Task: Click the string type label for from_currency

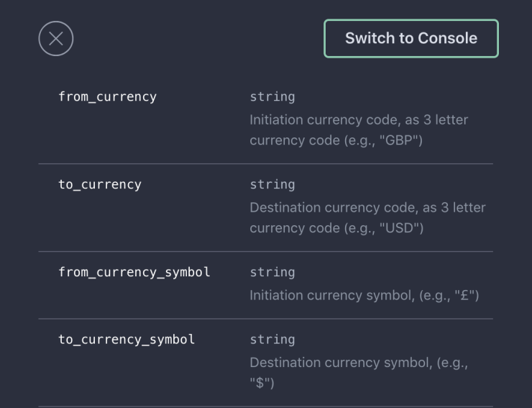Action: [272, 96]
